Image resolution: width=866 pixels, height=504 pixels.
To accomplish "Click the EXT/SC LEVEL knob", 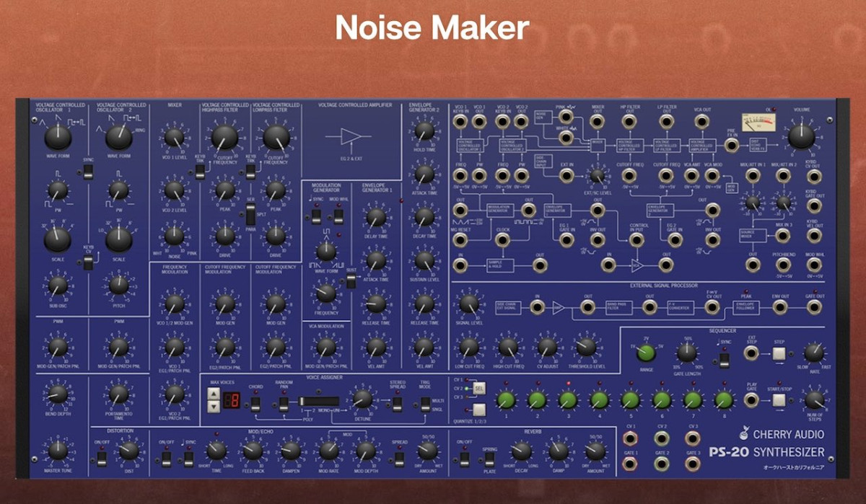I will (x=598, y=175).
